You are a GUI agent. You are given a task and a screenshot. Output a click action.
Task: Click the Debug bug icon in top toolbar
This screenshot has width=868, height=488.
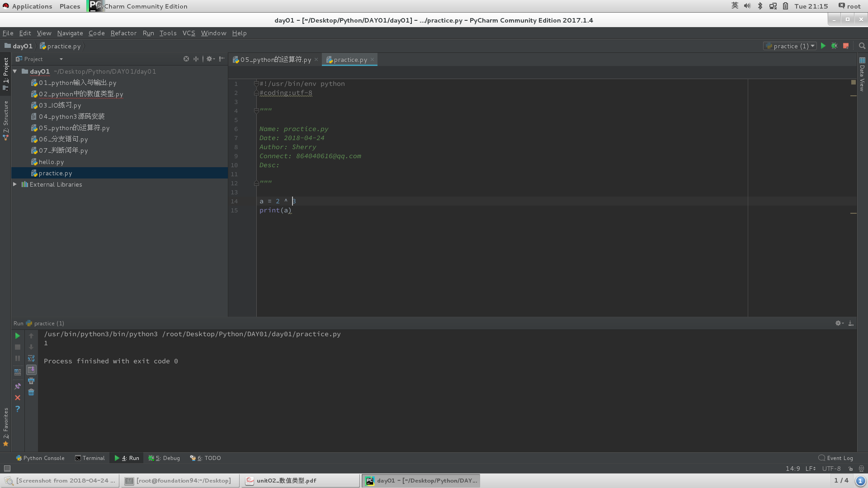tap(835, 46)
